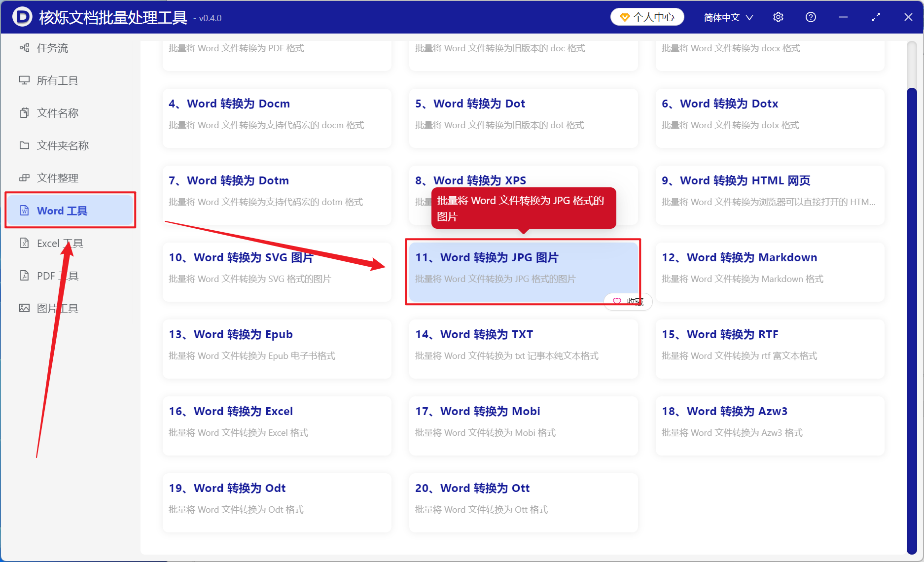This screenshot has height=562, width=924.
Task: Open the Word 转换为 Dotx card
Action: [x=770, y=118]
